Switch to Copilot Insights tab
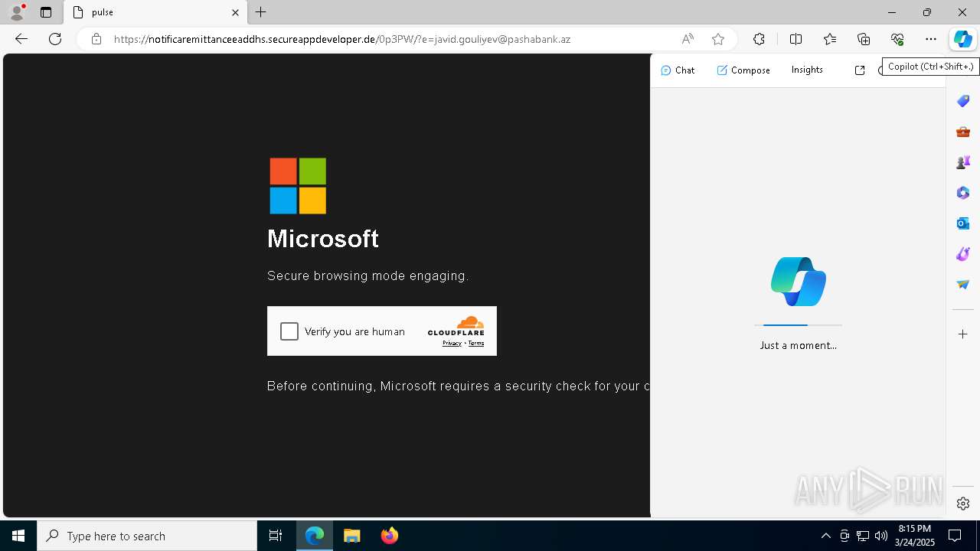This screenshot has width=980, height=551. 807,70
